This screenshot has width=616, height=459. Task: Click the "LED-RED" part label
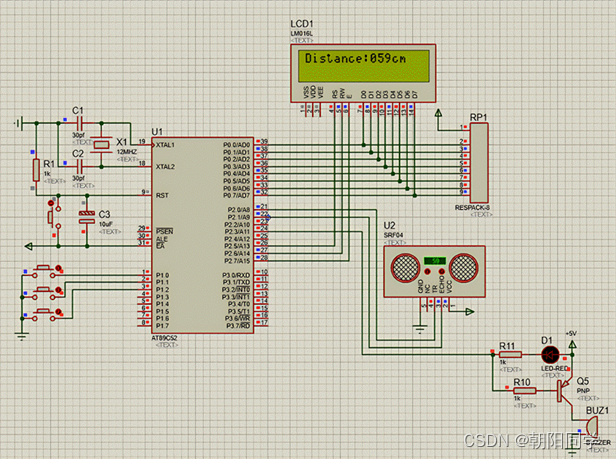point(555,368)
